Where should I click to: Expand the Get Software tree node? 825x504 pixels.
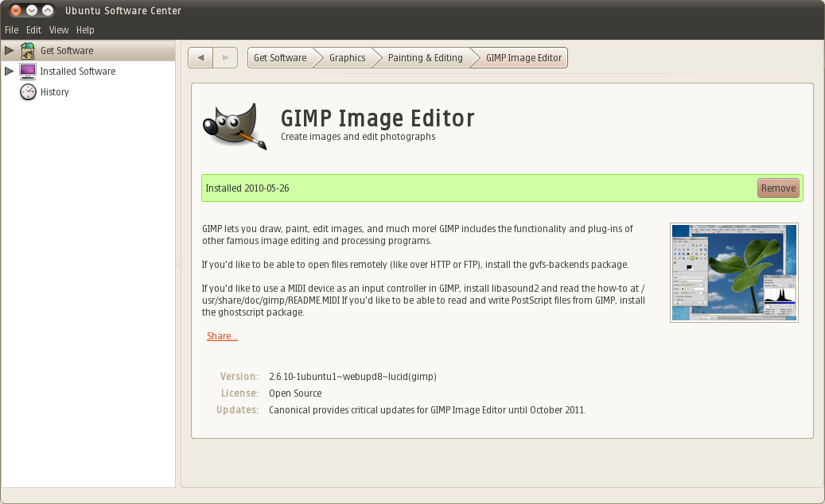click(x=9, y=51)
